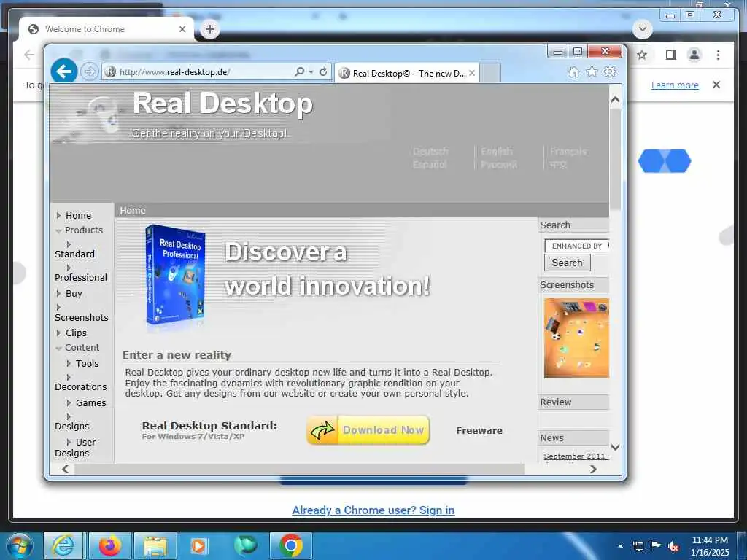Select the Welcome to Chrome tab
The width and height of the screenshot is (747, 560).
click(x=107, y=29)
